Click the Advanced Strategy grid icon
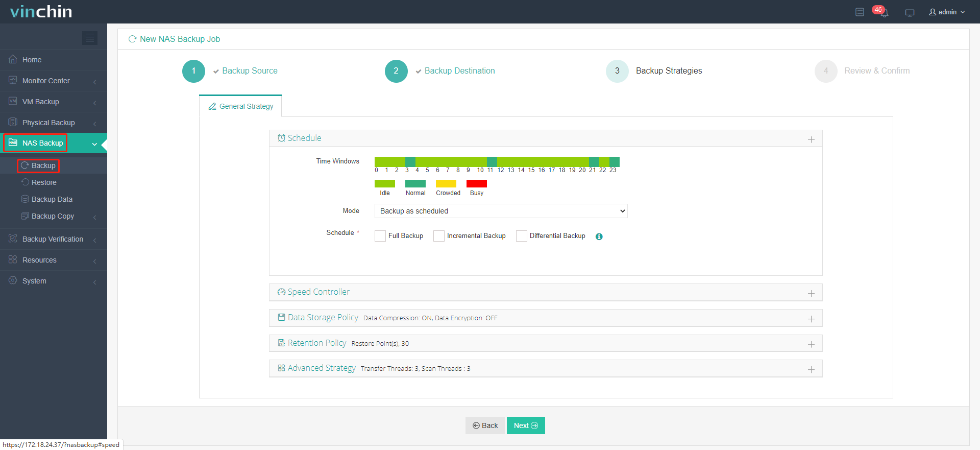The width and height of the screenshot is (980, 450). pyautogui.click(x=281, y=368)
